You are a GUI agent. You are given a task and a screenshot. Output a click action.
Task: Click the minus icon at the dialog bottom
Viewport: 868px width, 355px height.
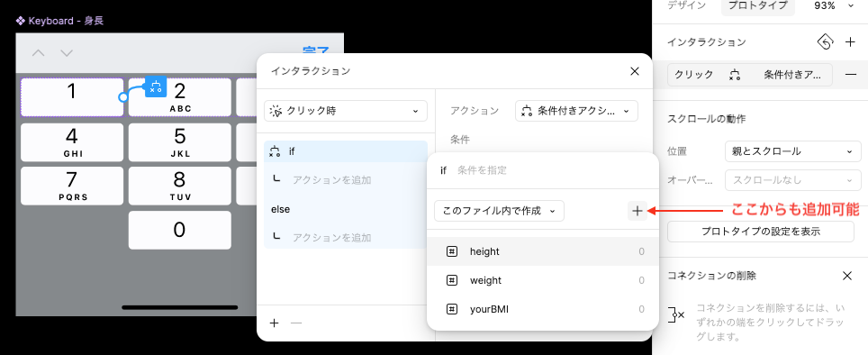296,323
